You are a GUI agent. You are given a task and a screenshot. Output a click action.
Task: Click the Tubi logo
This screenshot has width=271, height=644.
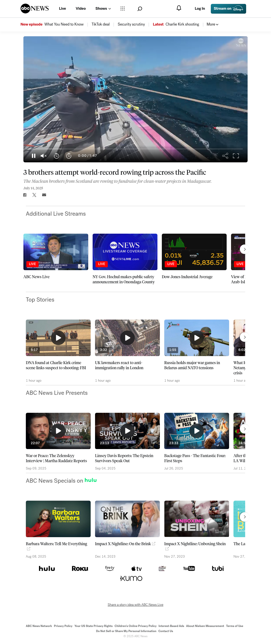[218, 569]
